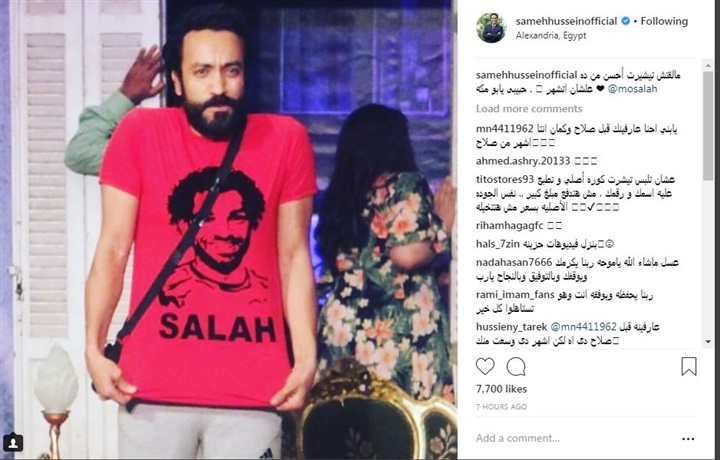
Task: Toggle the Following button
Action: (664, 21)
